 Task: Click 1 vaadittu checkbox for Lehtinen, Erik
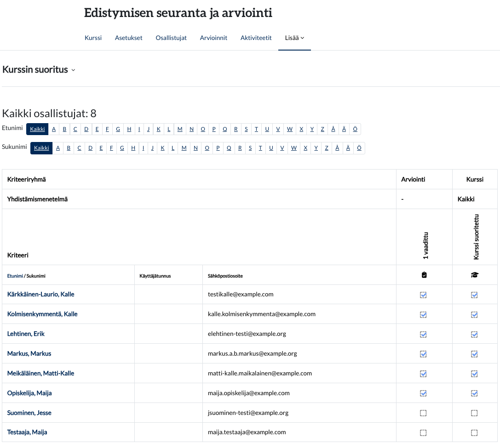pos(424,334)
